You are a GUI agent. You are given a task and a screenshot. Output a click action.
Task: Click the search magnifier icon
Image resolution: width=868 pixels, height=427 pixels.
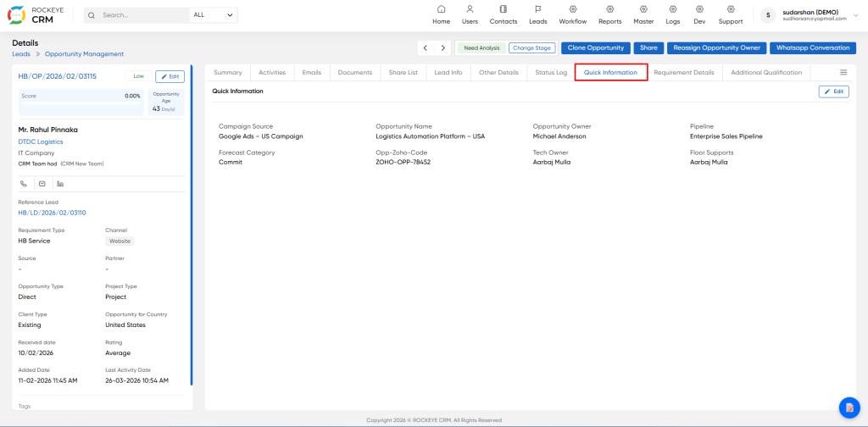tap(92, 15)
